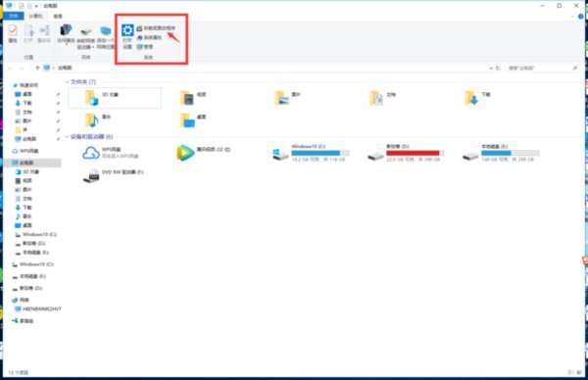Switch to the Computer (计算机) ribbon tab

point(36,16)
